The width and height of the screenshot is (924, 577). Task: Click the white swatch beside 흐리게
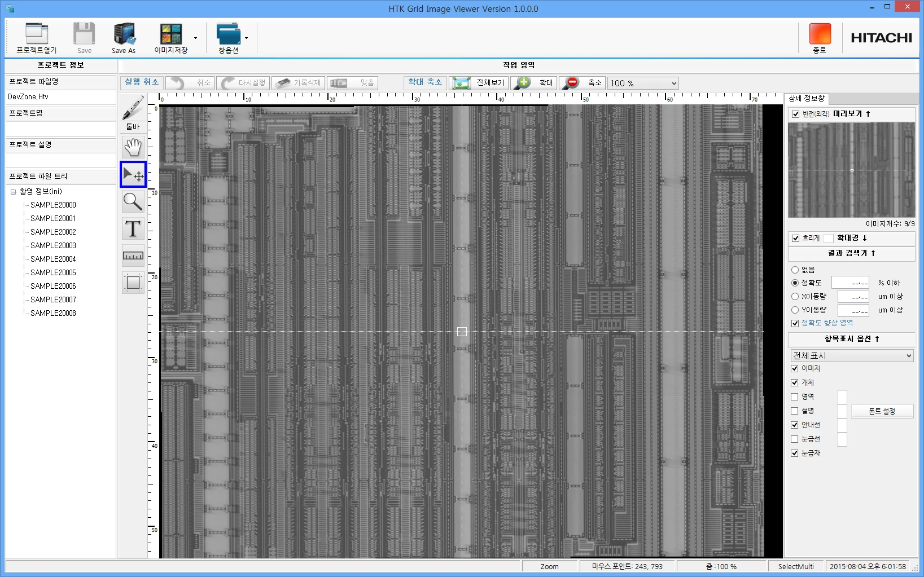[x=829, y=238]
